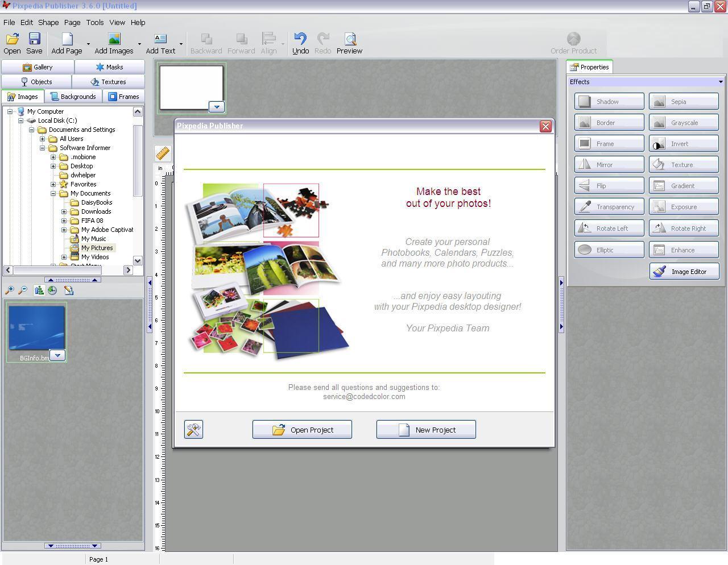Screen dimensions: 728x565
Task: Click the folder tree horizontal scrollbar
Action: [68, 270]
